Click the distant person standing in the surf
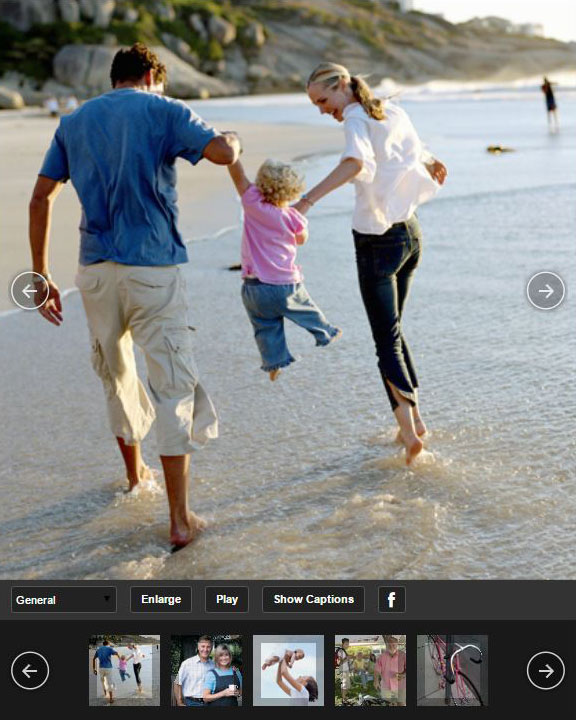The height and width of the screenshot is (720, 576). (550, 106)
